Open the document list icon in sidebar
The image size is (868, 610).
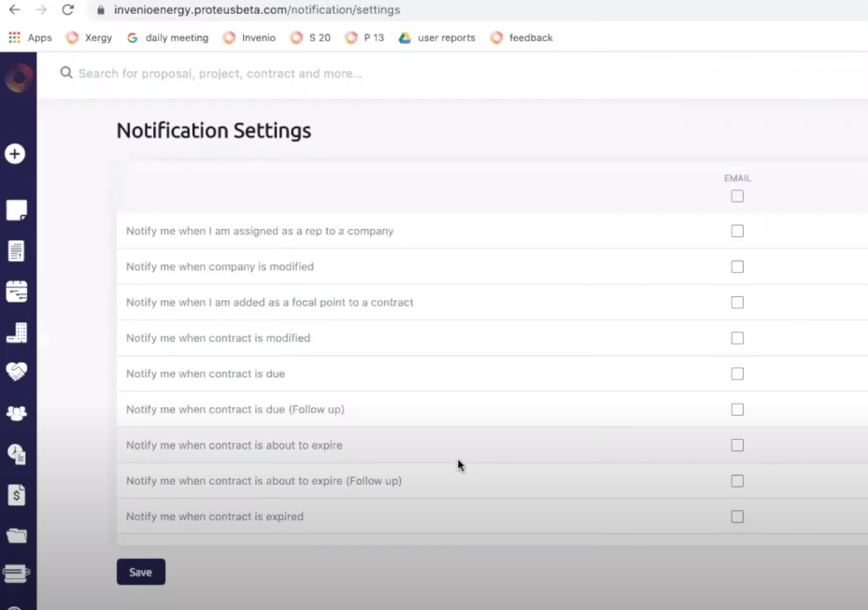click(x=16, y=251)
